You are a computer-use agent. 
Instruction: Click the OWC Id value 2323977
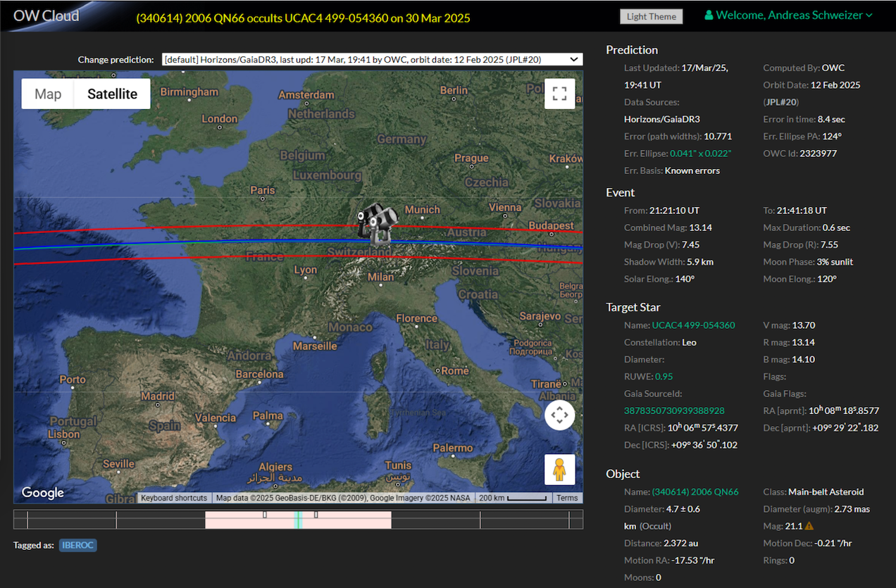818,153
